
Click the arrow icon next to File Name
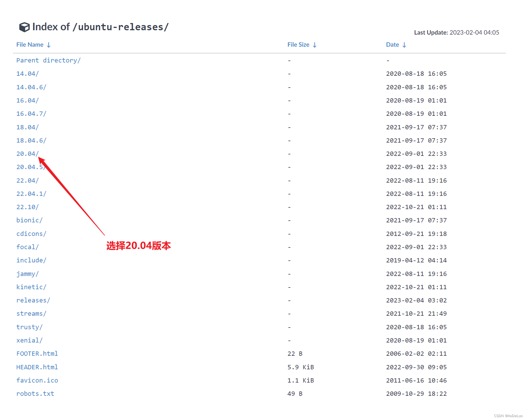[49, 45]
